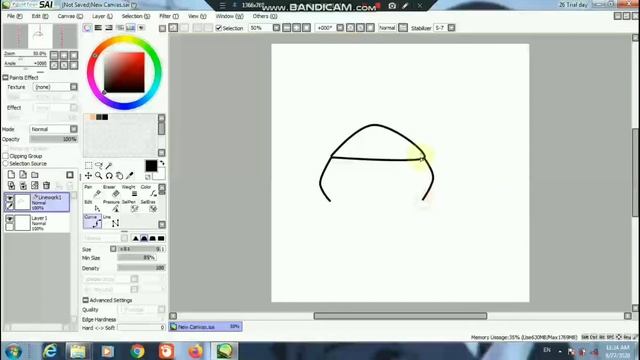640x360 pixels.
Task: Enable the Clipping Group checkbox
Action: (x=5, y=156)
